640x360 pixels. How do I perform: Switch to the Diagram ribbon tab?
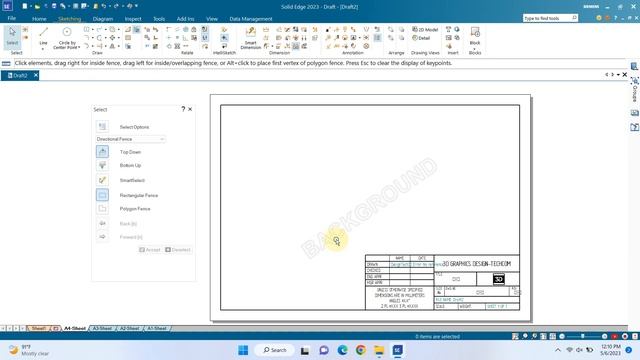tap(103, 19)
